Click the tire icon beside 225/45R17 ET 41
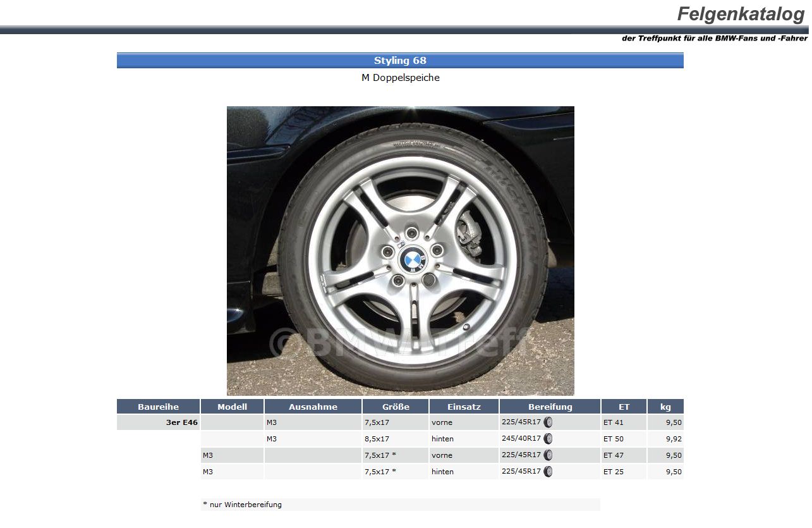The height and width of the screenshot is (528, 812). (548, 422)
